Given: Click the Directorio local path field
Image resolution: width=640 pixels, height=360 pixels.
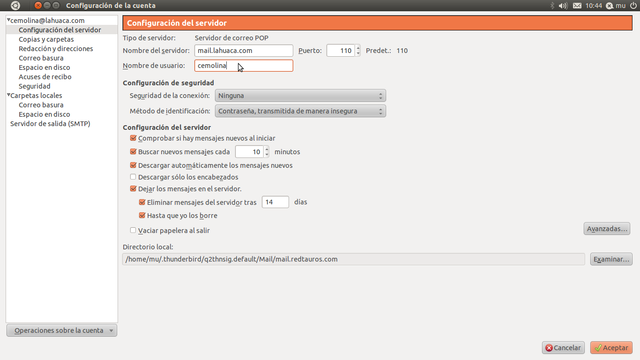Looking at the screenshot, I should tap(353, 259).
